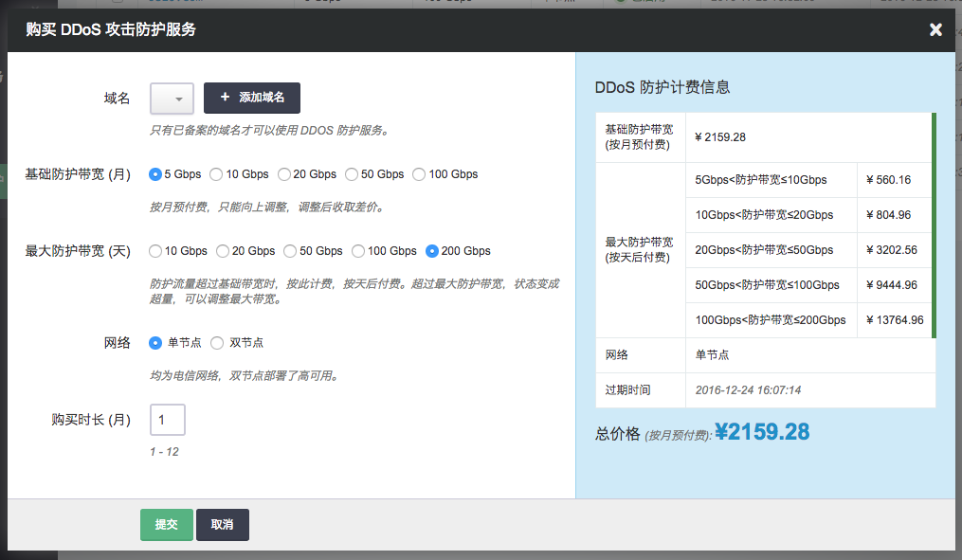Select 200 Gbps maximum protection bandwidth
Screen dimensions: 962x560
pyautogui.click(x=432, y=251)
